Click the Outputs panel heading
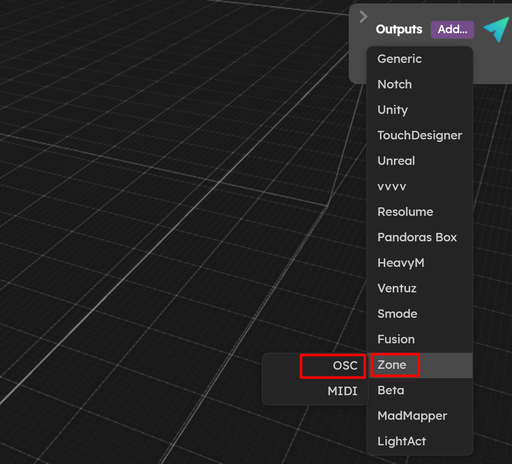512x464 pixels. click(399, 30)
